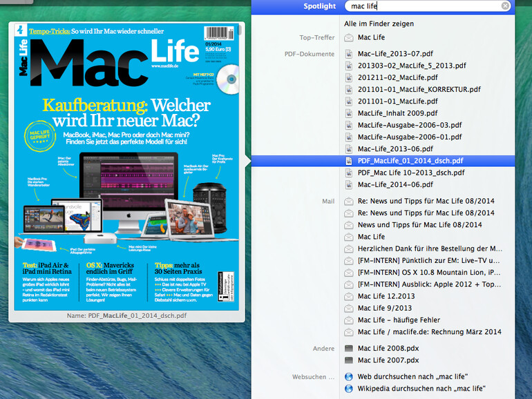Open 'Mac Life 2007.pdx' result
The image size is (532, 399).
pyautogui.click(x=388, y=360)
